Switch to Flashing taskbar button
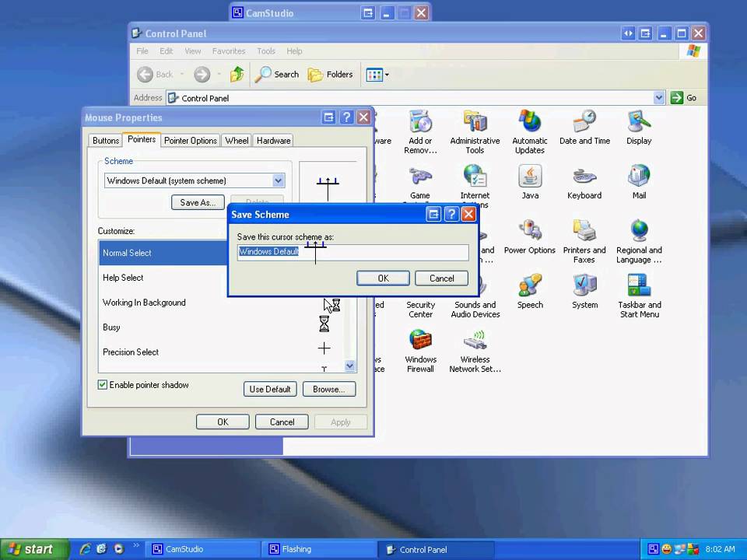The width and height of the screenshot is (747, 560). pos(320,549)
